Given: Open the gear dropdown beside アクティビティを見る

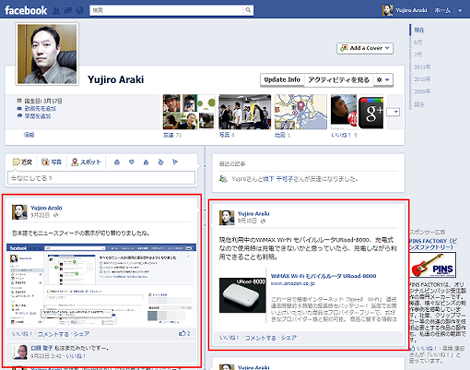Looking at the screenshot, I should pyautogui.click(x=383, y=80).
